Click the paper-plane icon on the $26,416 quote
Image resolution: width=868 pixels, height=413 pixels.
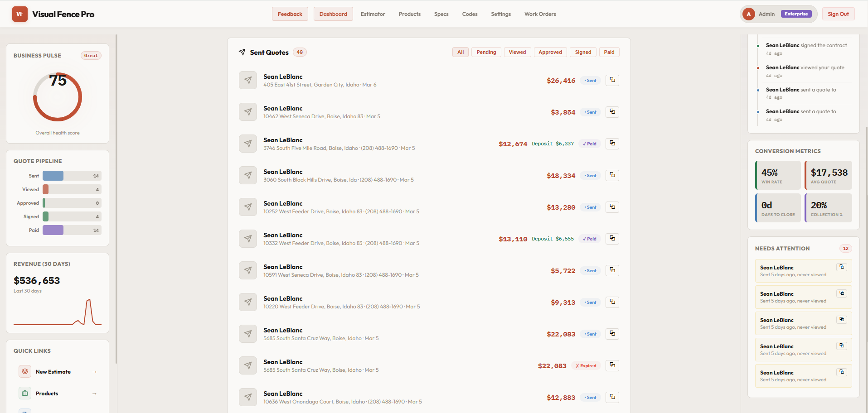pos(247,80)
